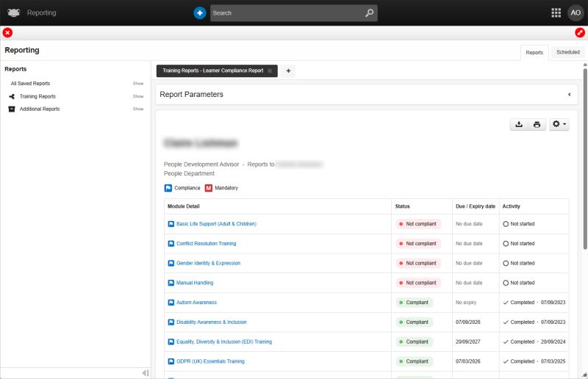588x379 pixels.
Task: Click the red expand icon at top right
Action: 580,32
